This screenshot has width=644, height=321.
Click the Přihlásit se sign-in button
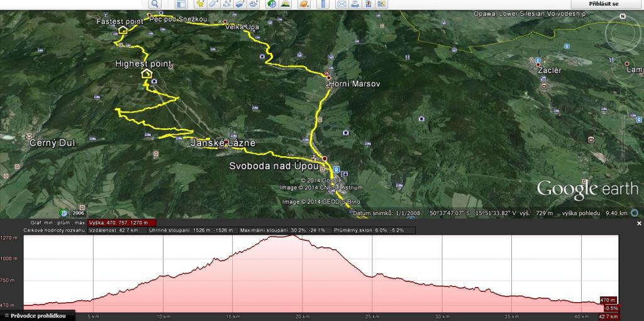click(x=604, y=4)
